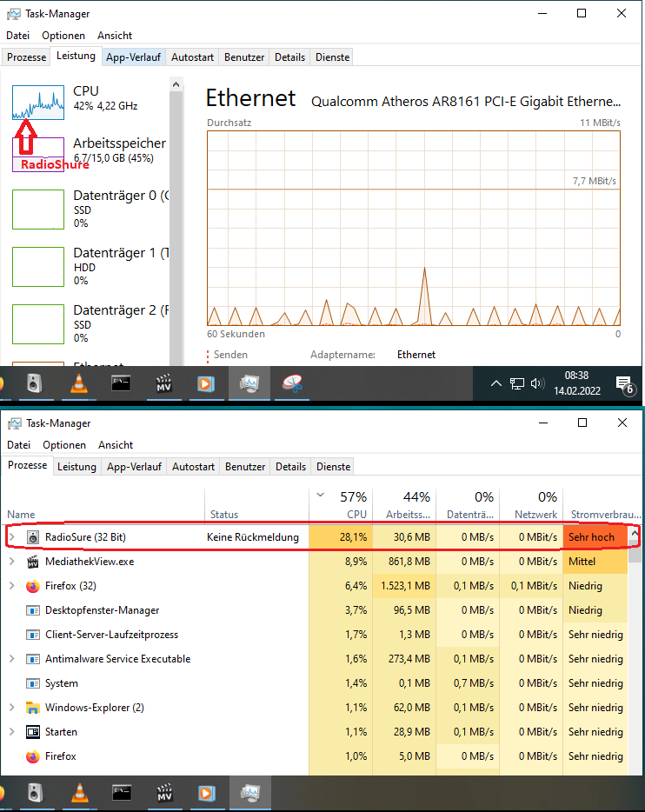
Task: Expand the RadioSure (32 Bit) process row
Action: pyautogui.click(x=12, y=537)
